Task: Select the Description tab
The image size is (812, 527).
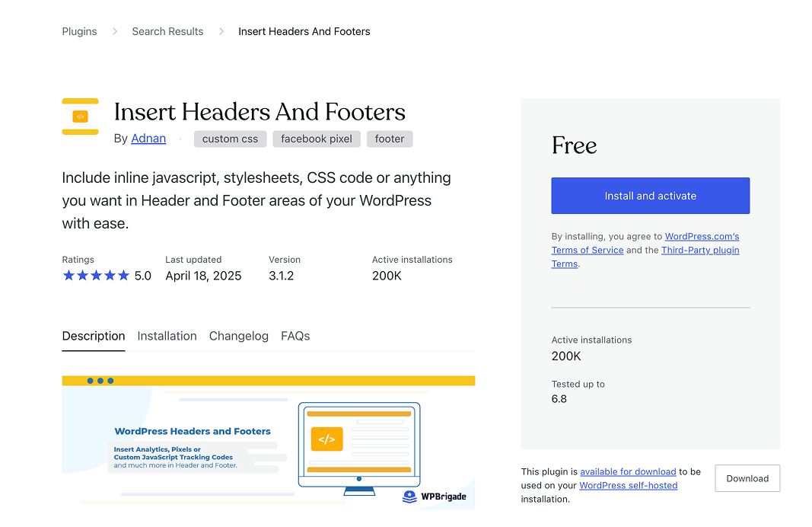Action: click(94, 336)
